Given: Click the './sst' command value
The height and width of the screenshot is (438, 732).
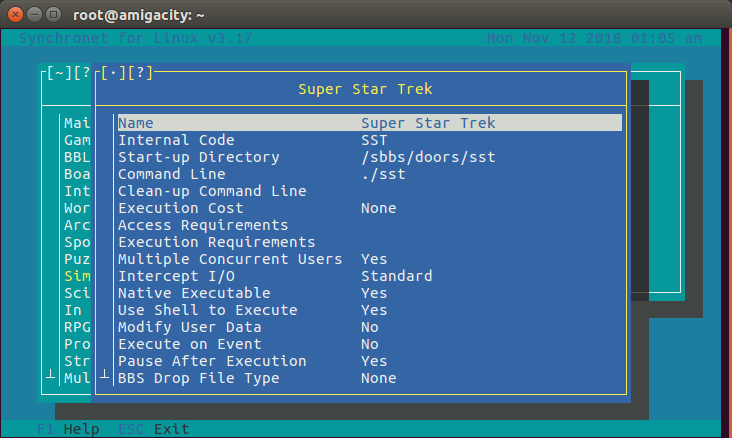Looking at the screenshot, I should pos(383,174).
